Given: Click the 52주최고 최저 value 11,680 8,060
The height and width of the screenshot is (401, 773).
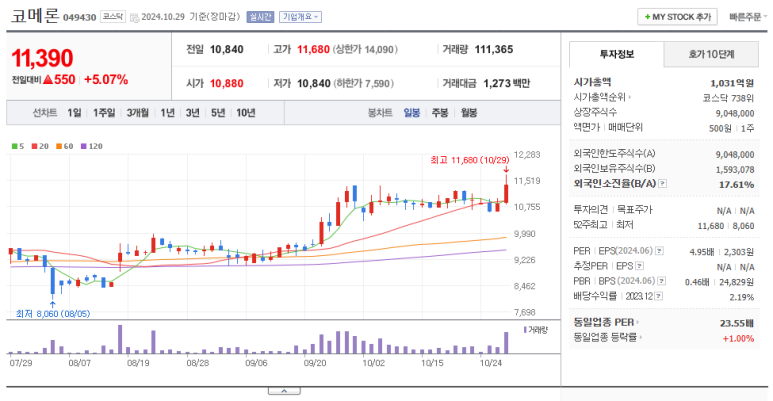Looking at the screenshot, I should 726,226.
